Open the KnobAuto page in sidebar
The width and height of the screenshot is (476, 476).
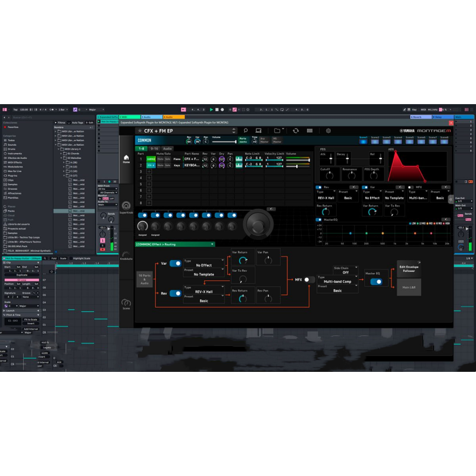pos(126,256)
